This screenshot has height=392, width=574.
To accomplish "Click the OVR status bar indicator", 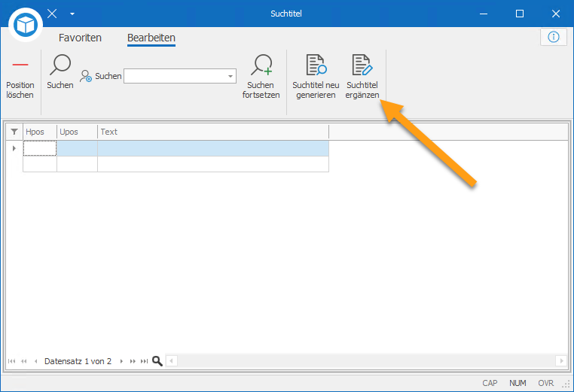I will (x=546, y=383).
